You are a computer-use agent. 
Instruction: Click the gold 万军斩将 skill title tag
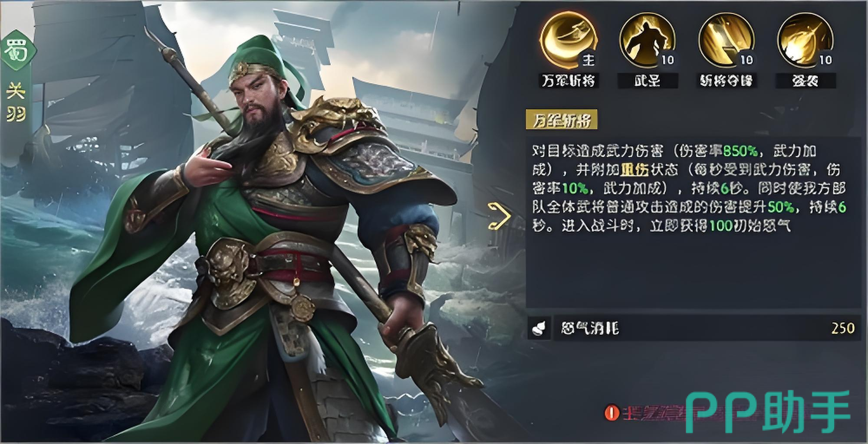click(562, 119)
